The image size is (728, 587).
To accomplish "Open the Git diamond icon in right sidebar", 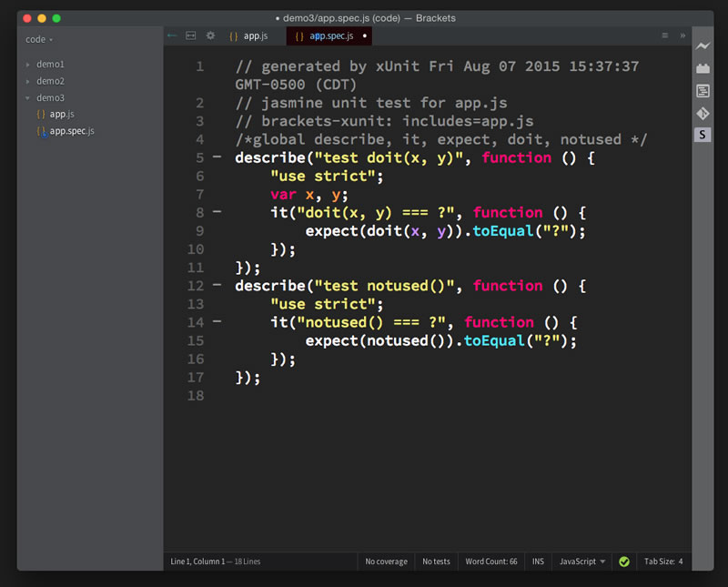I will pyautogui.click(x=703, y=113).
